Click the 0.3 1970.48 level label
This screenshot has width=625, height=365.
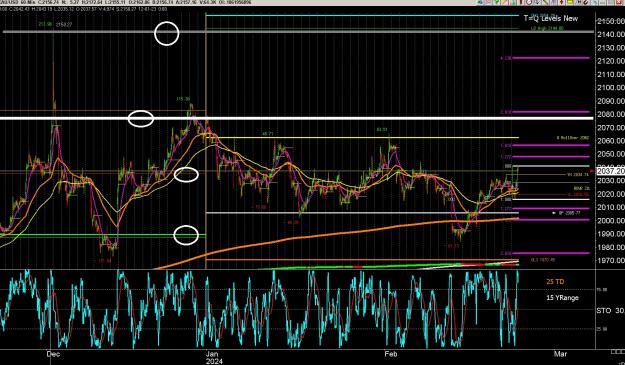tap(543, 260)
